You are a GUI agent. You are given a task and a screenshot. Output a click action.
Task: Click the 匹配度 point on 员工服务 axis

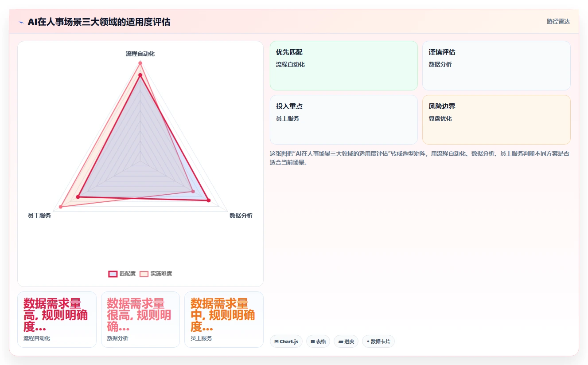pos(78,196)
